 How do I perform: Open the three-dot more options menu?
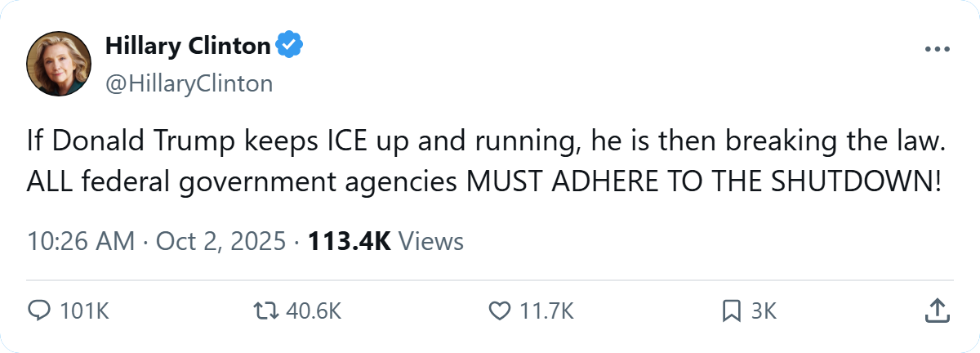[938, 49]
